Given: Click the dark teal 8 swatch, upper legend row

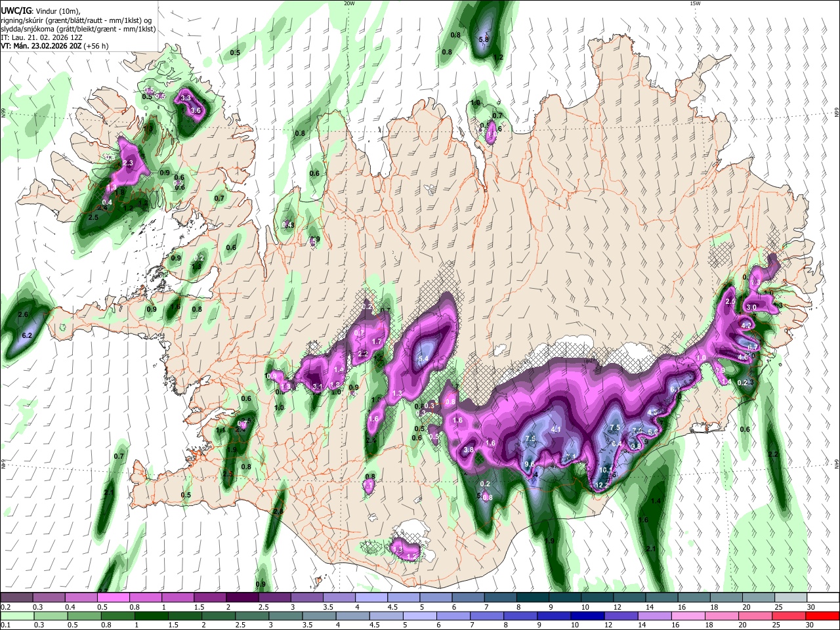Looking at the screenshot, I should [532, 597].
